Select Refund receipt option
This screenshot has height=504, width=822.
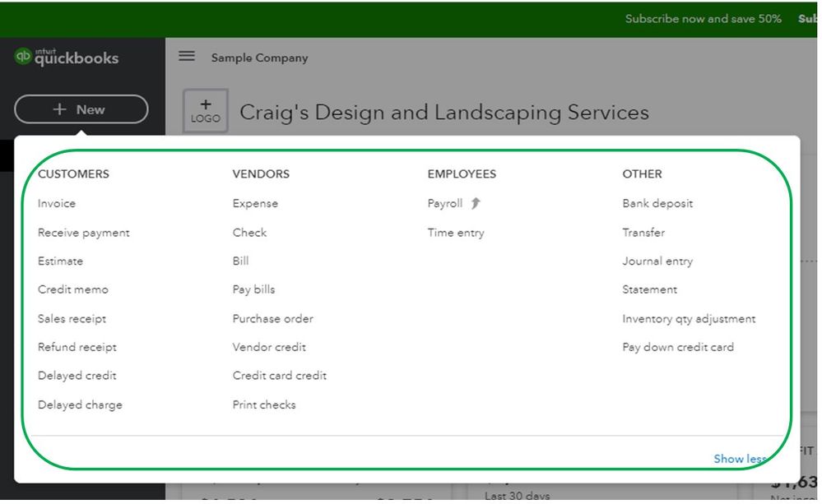coord(77,347)
